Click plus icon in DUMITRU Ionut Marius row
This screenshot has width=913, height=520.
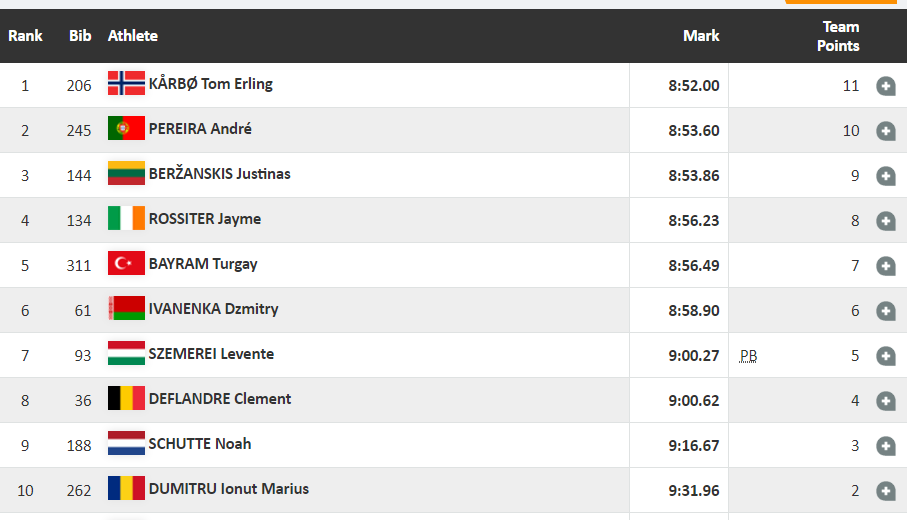coord(886,490)
